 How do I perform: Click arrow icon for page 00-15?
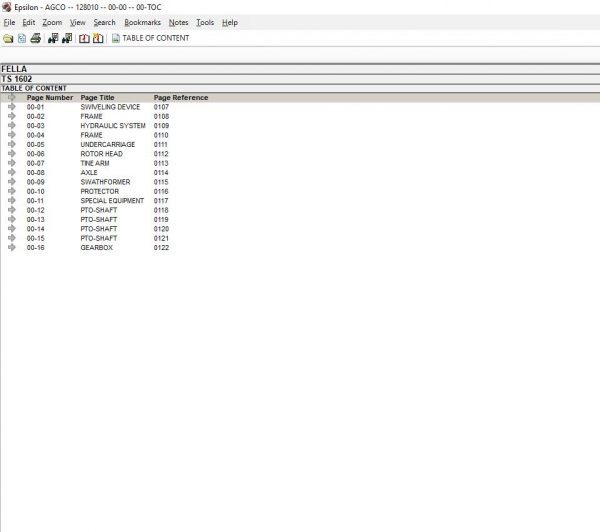pyautogui.click(x=12, y=238)
